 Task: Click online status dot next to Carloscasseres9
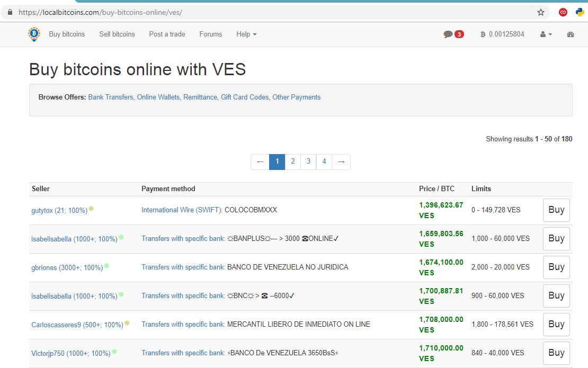tap(127, 323)
